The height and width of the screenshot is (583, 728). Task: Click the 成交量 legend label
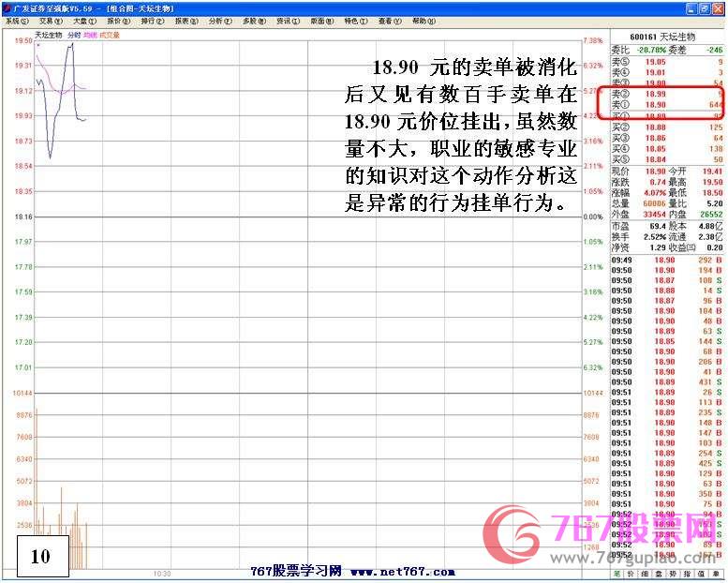tap(111, 35)
